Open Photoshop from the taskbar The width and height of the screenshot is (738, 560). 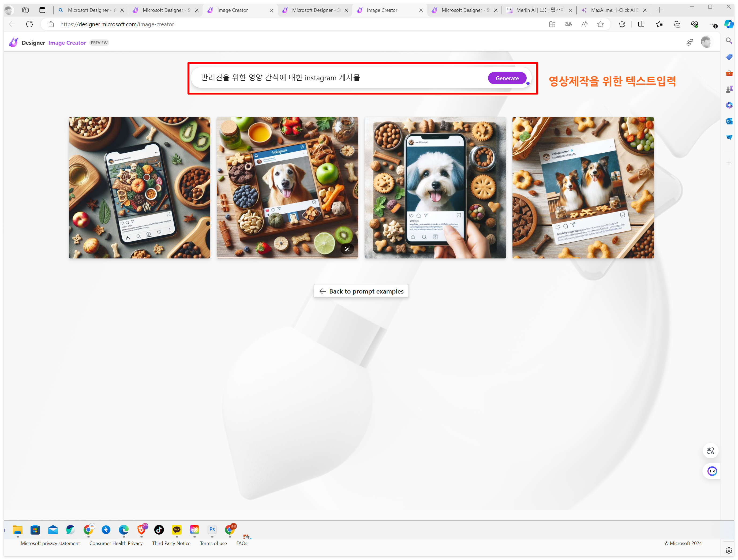pos(212,529)
